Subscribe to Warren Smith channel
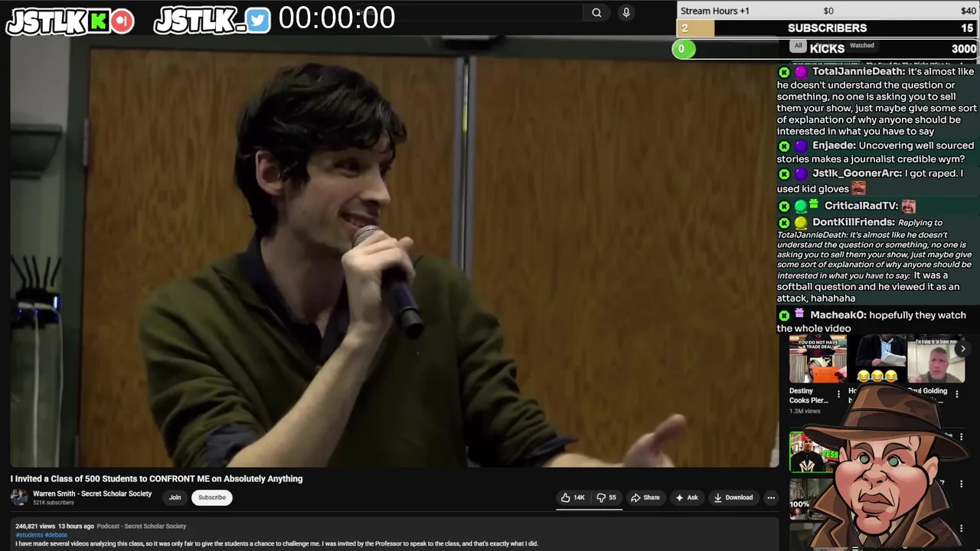The image size is (980, 551). (x=212, y=497)
